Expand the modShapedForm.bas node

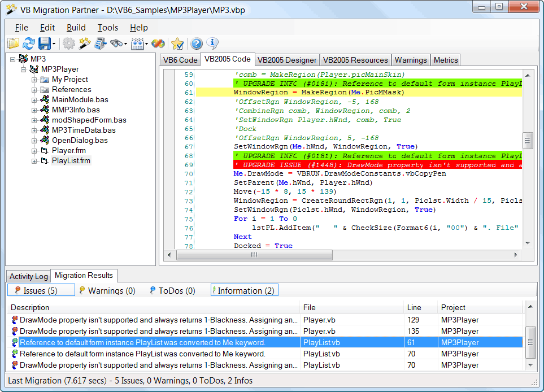click(34, 120)
